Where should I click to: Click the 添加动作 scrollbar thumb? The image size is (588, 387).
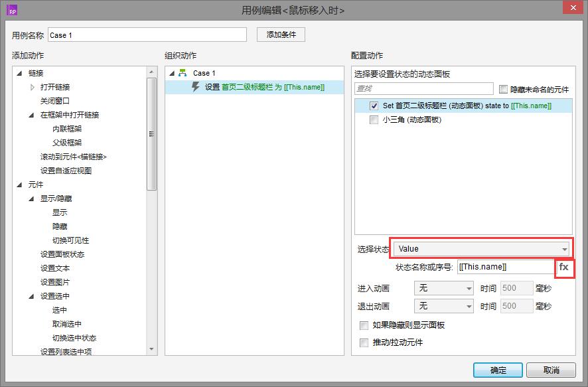pos(151,134)
